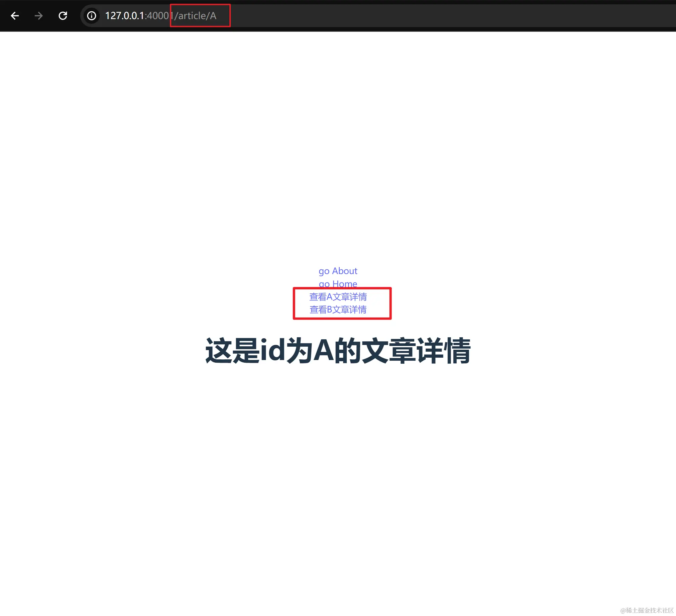Click the 这是id为A的文章详情 heading

(338, 351)
